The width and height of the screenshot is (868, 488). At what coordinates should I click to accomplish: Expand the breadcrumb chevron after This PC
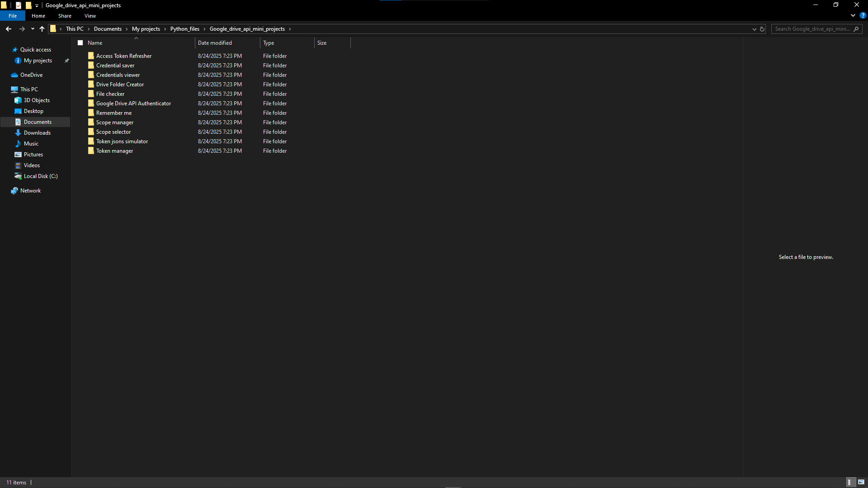tap(89, 29)
